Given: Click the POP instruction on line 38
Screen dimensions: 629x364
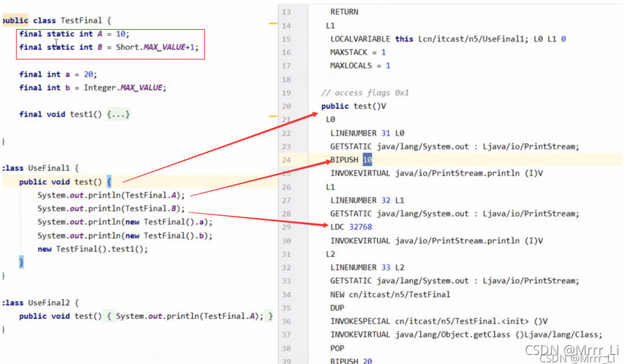Looking at the screenshot, I should tap(337, 348).
